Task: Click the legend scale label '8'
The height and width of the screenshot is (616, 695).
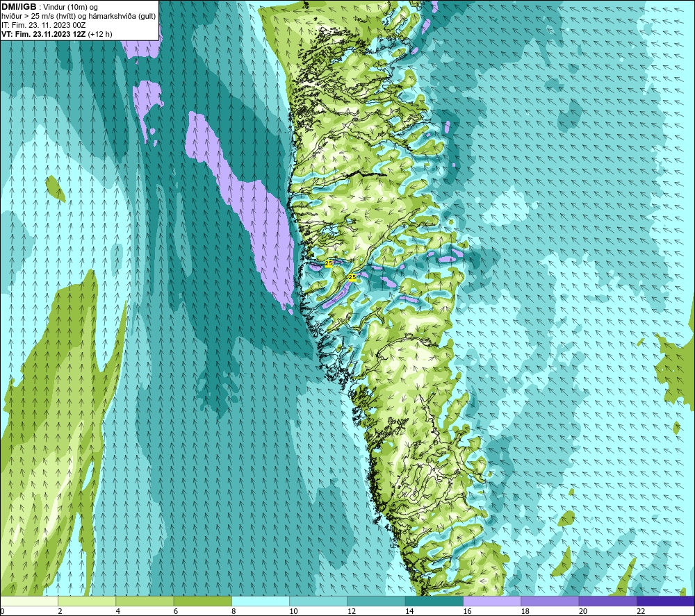Action: point(234,611)
